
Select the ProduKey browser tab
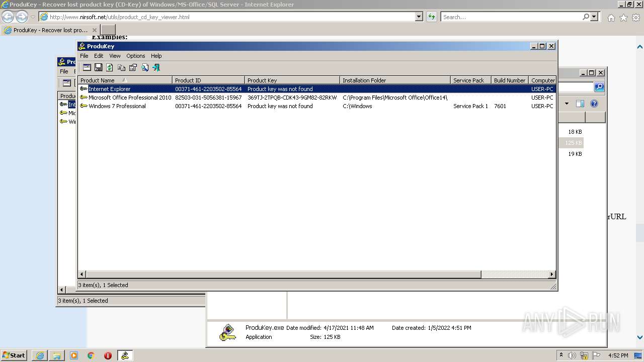click(x=50, y=30)
